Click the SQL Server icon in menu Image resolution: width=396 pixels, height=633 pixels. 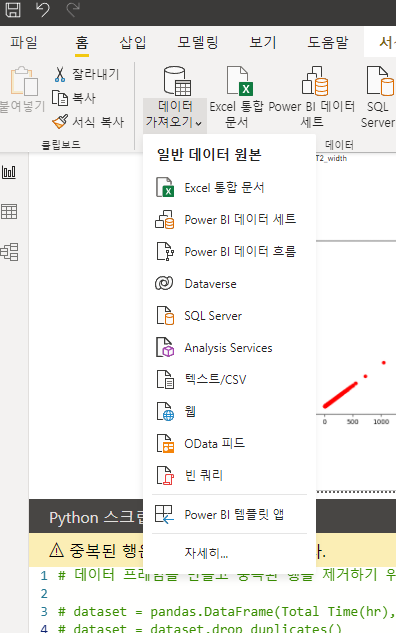[x=165, y=315]
